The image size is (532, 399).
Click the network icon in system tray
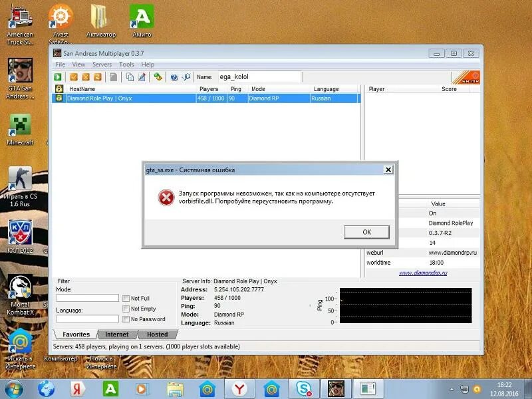pos(464,389)
